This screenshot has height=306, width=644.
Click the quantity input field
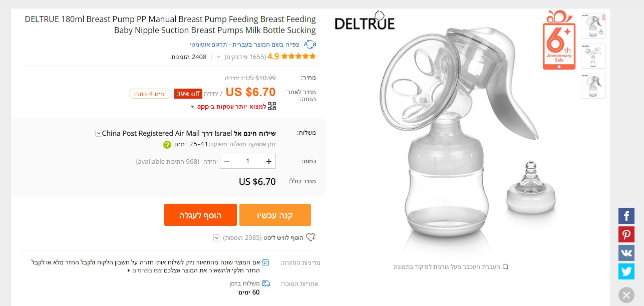[247, 161]
